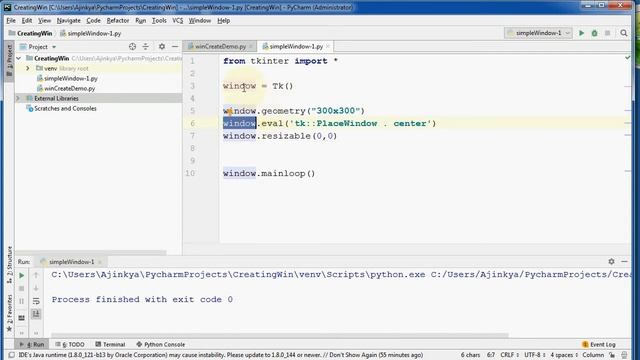Click the tool-window toggle square in status bar
640x360 pixels.
pos(11,355)
